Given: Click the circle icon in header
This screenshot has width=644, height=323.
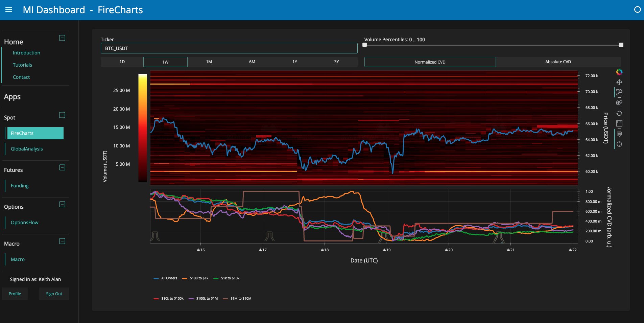Looking at the screenshot, I should (637, 10).
